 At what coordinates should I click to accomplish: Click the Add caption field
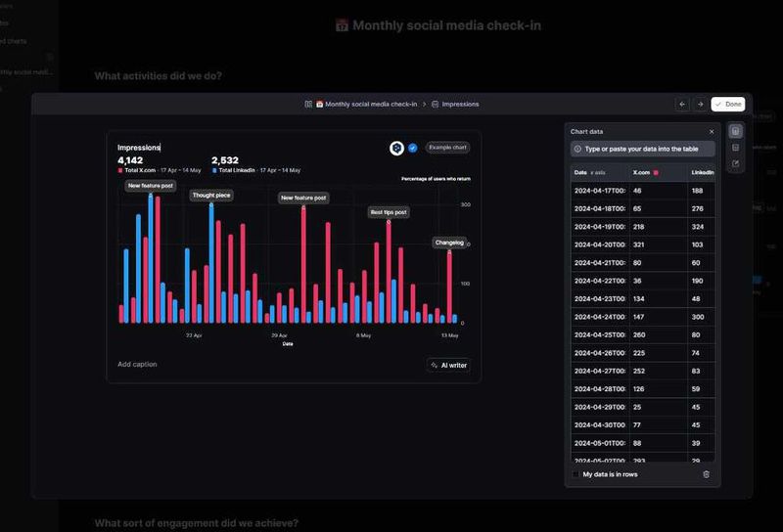coord(137,364)
